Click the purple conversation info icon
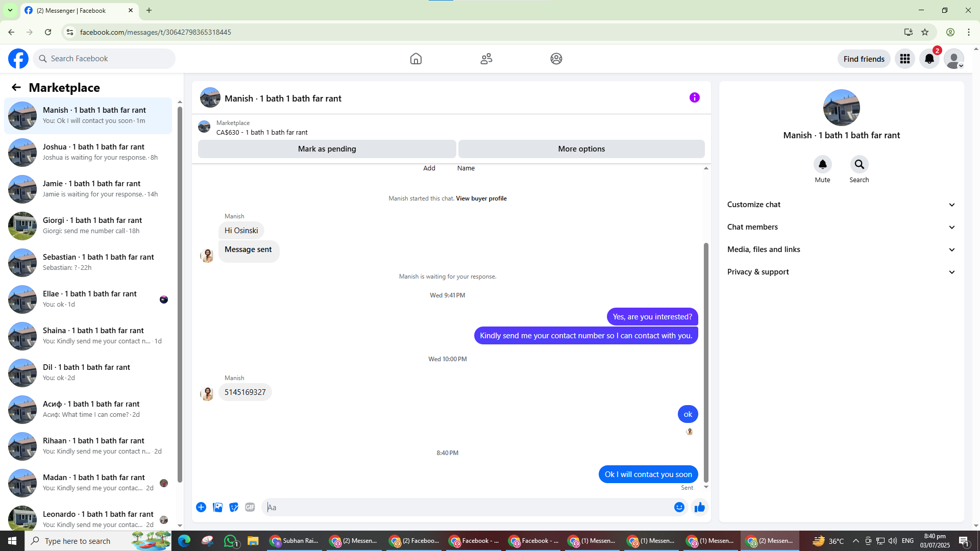This screenshot has width=980, height=551. (x=694, y=97)
